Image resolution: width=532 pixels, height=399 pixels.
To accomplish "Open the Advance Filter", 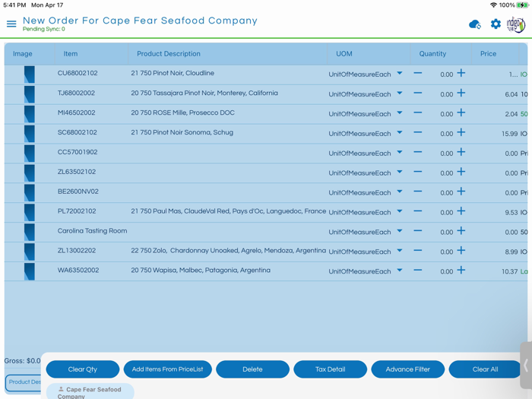I will tap(408, 369).
